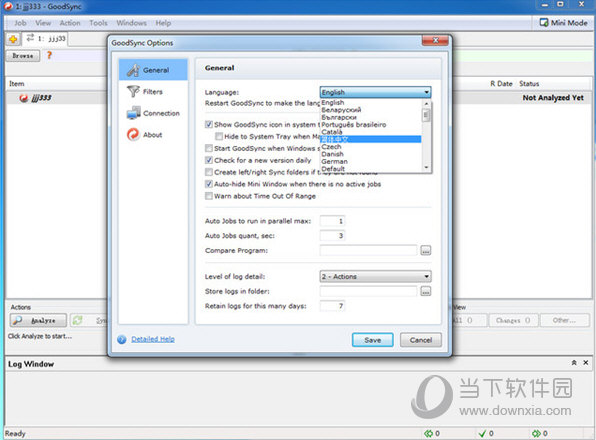Image resolution: width=596 pixels, height=440 pixels.
Task: Enable Warn about Time Out Of Range
Action: coord(209,196)
